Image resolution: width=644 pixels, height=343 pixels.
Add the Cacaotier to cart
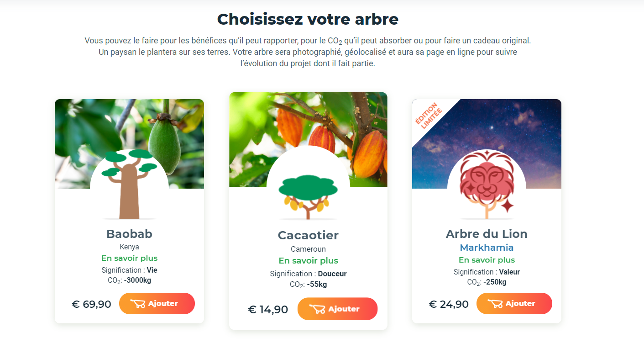click(x=337, y=309)
